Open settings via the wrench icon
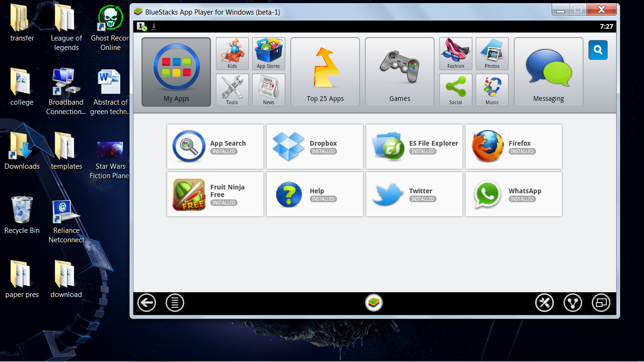 pos(545,303)
